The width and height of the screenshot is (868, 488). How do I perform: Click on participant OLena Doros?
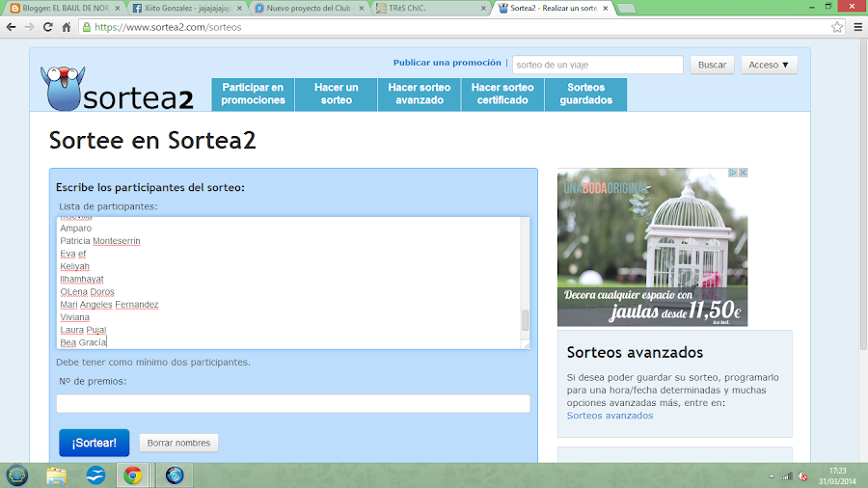pyautogui.click(x=88, y=291)
